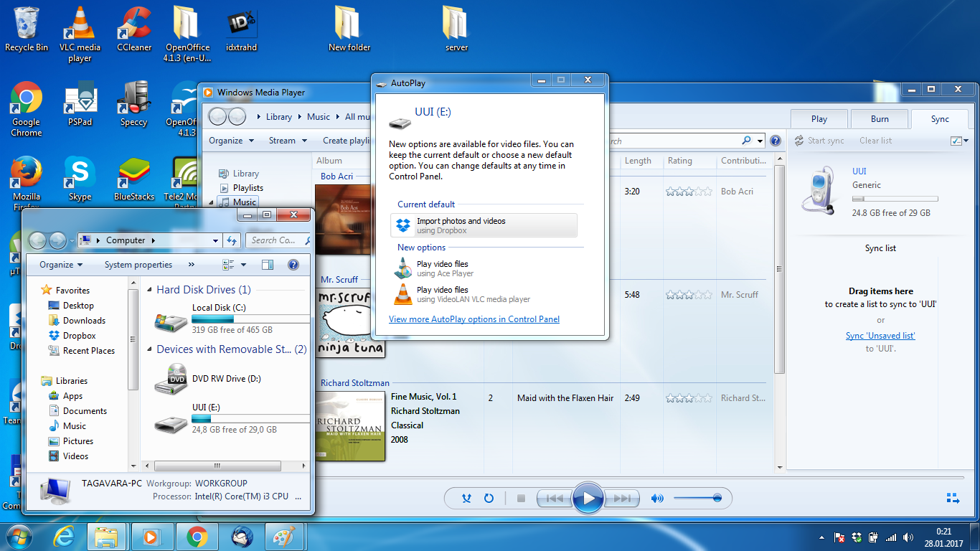Sort by the Length column header
The image size is (980, 551).
[638, 161]
